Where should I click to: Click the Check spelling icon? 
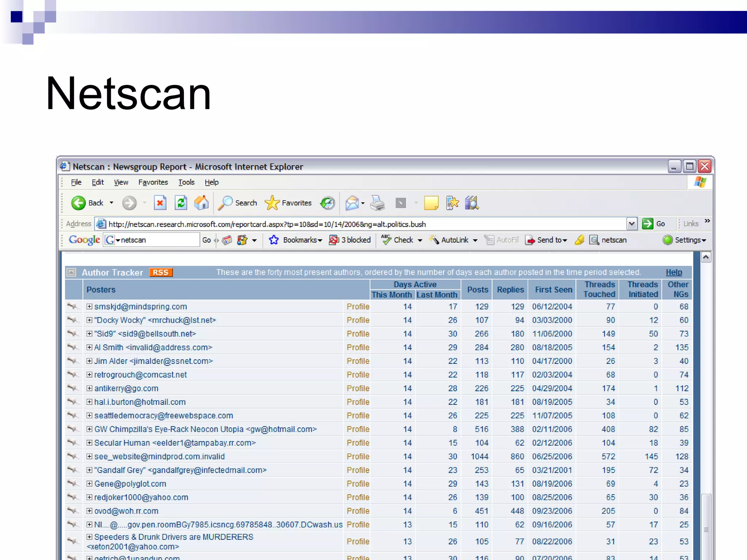pos(386,240)
